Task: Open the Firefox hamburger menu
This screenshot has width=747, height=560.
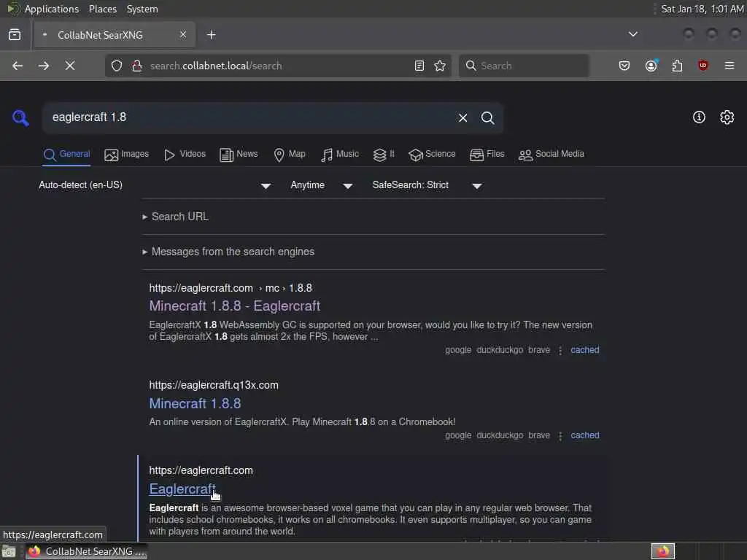Action: (729, 66)
